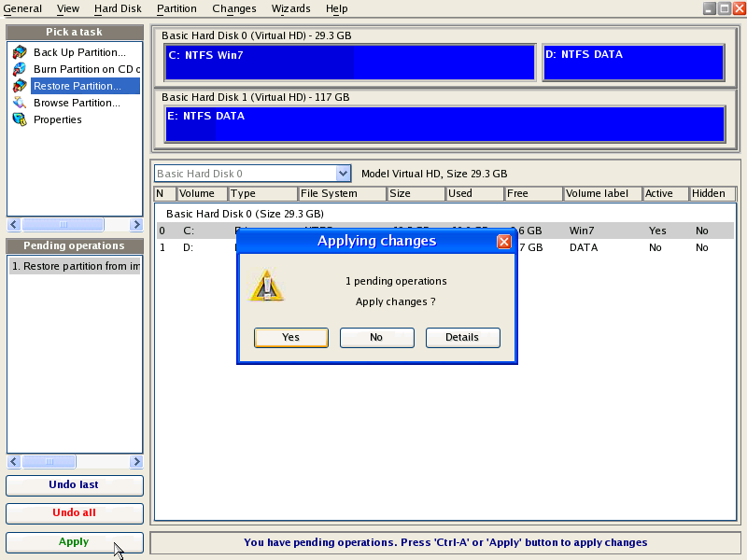Confirm changes with the Yes button
The image size is (747, 560).
click(290, 337)
